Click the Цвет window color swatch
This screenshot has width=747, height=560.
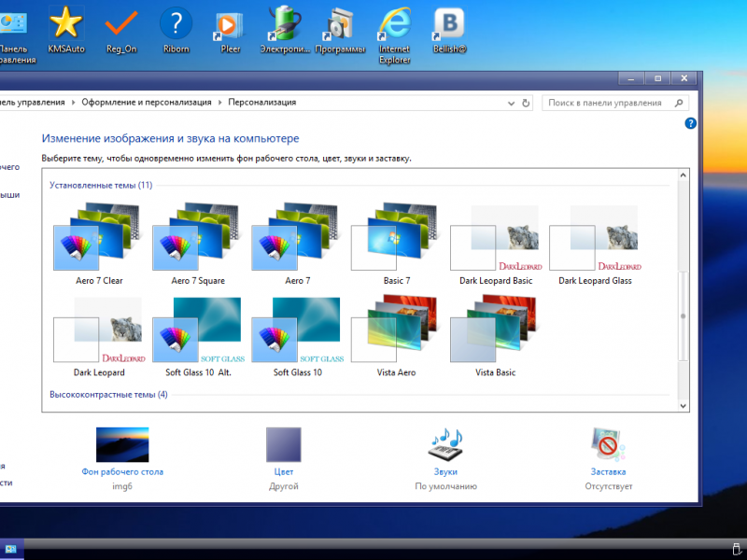coord(283,445)
